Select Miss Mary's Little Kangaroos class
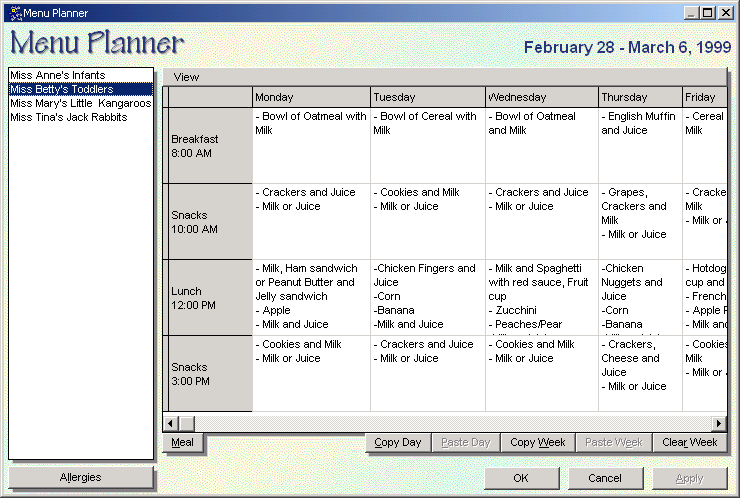Screen dimensions: 740x498 [80, 103]
